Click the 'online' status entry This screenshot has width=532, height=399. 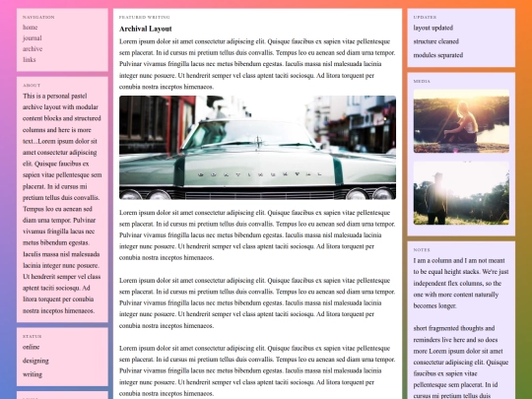point(32,347)
